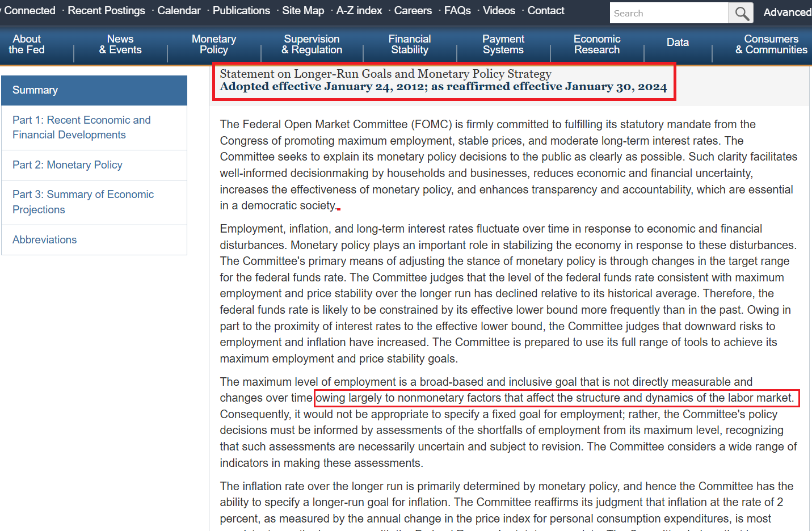Open the Abbreviations sidebar link
The image size is (812, 531).
tap(94, 240)
